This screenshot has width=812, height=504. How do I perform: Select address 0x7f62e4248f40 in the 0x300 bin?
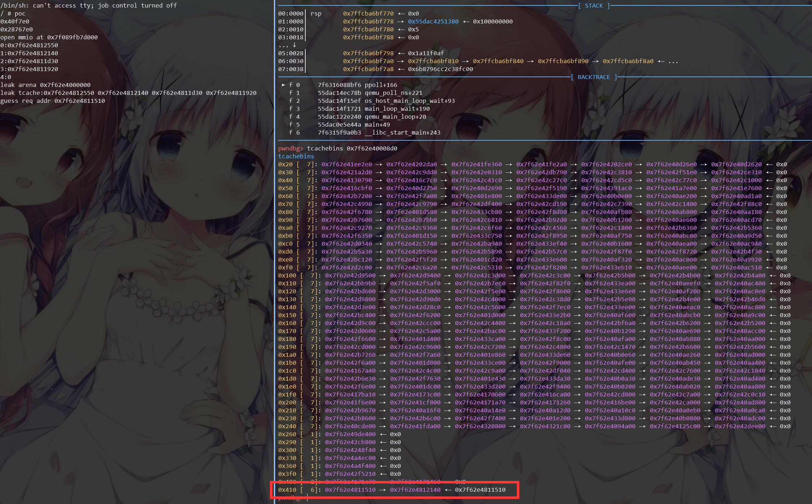coord(350,450)
